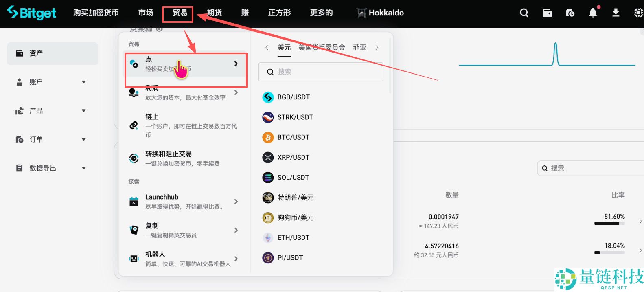This screenshot has width=644, height=292.
Task: Open the 正方形 top menu
Action: point(280,13)
